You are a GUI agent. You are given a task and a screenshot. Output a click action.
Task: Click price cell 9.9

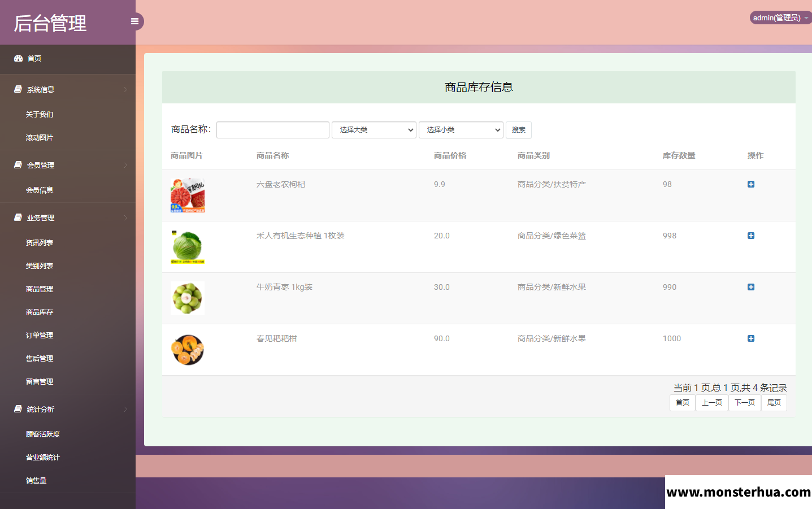440,184
